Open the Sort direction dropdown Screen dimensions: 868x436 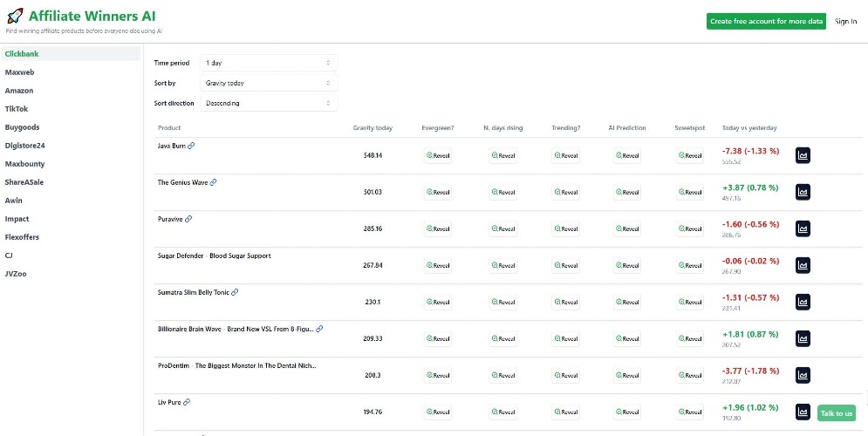(x=269, y=103)
